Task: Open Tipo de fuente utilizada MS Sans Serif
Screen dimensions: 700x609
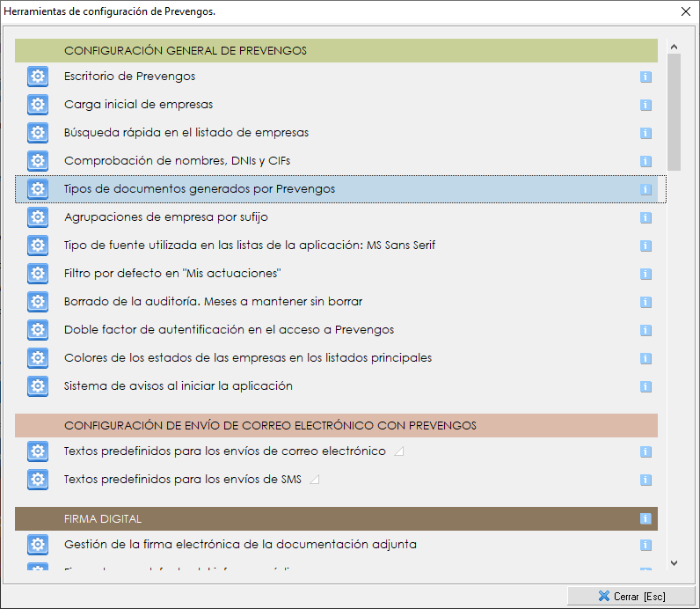Action: pos(250,246)
